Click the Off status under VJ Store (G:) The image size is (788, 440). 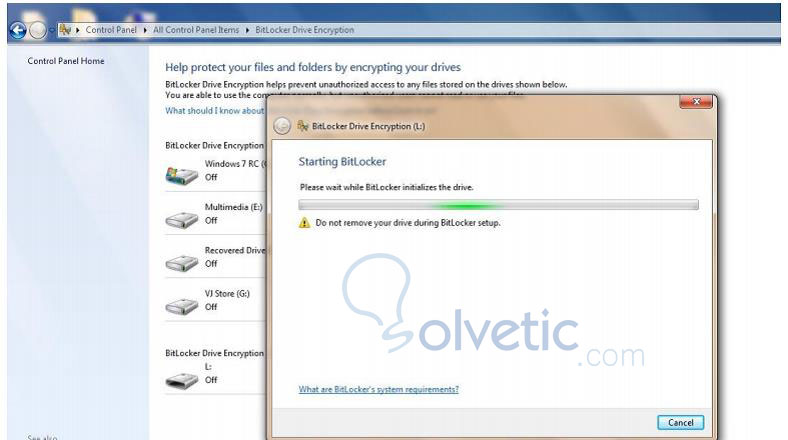pos(211,306)
